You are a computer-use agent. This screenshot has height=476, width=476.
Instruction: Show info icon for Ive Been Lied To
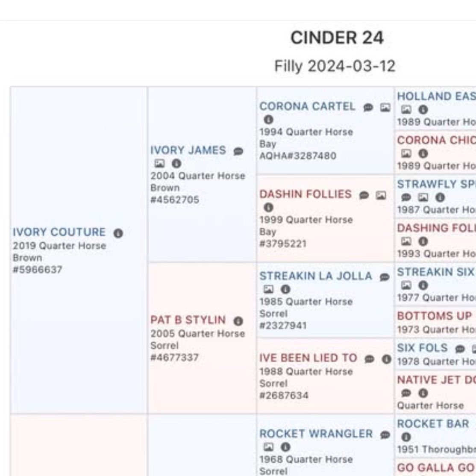click(x=387, y=359)
